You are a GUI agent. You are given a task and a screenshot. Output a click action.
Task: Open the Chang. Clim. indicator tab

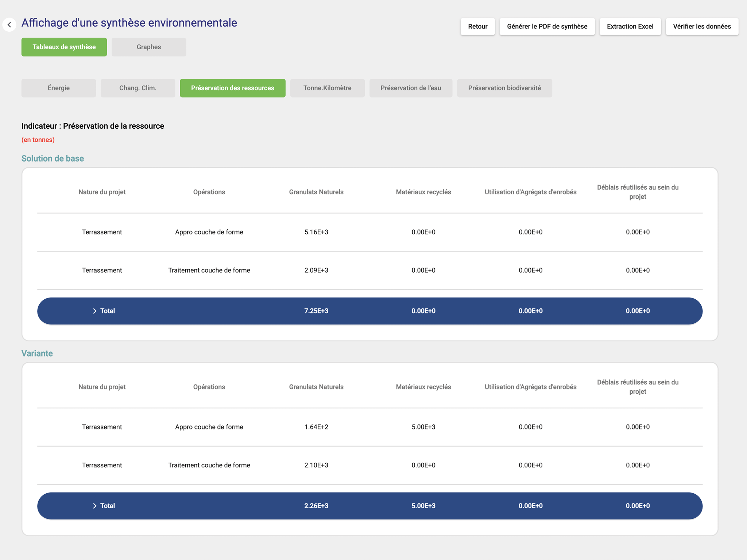[138, 88]
